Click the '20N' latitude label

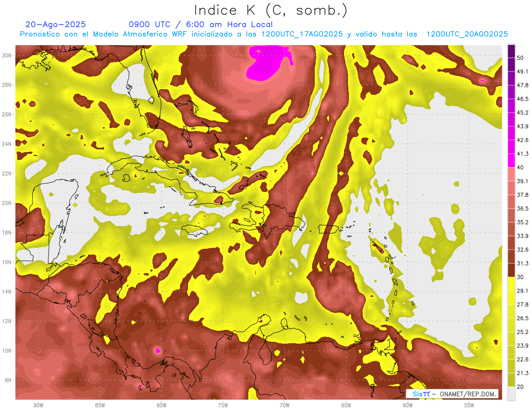8,203
